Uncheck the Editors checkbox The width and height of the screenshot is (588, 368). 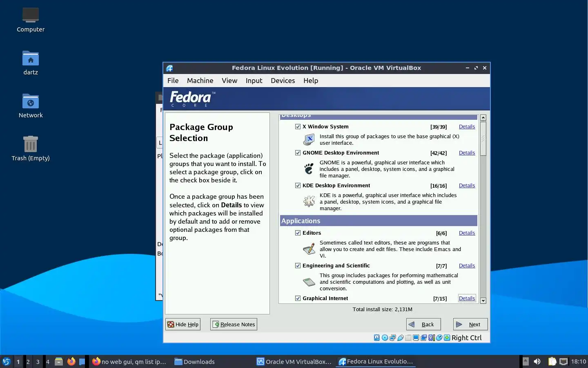click(298, 233)
